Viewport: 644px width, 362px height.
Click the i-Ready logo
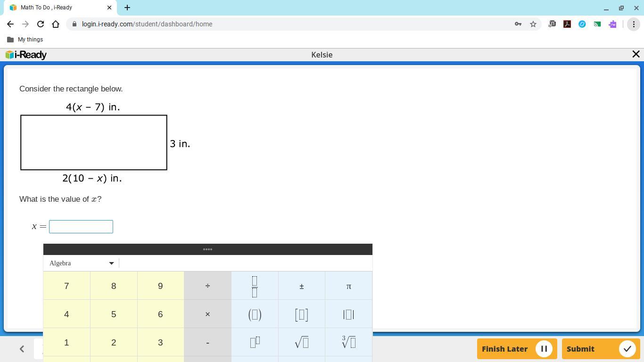pyautogui.click(x=26, y=55)
